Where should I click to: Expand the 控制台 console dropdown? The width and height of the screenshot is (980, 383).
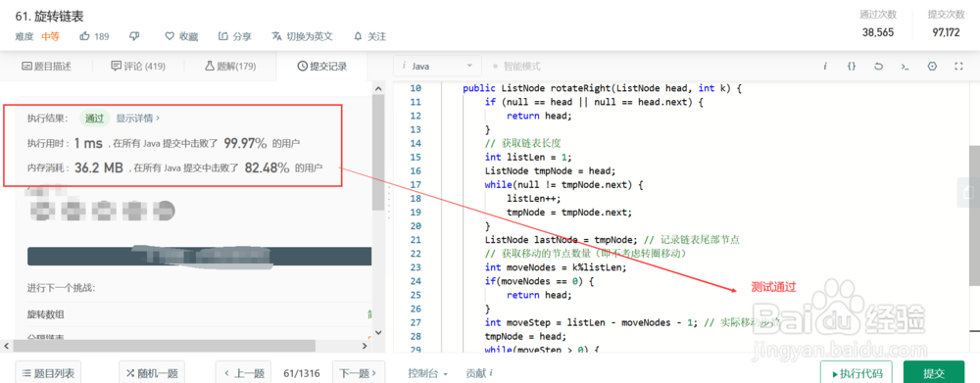[428, 373]
